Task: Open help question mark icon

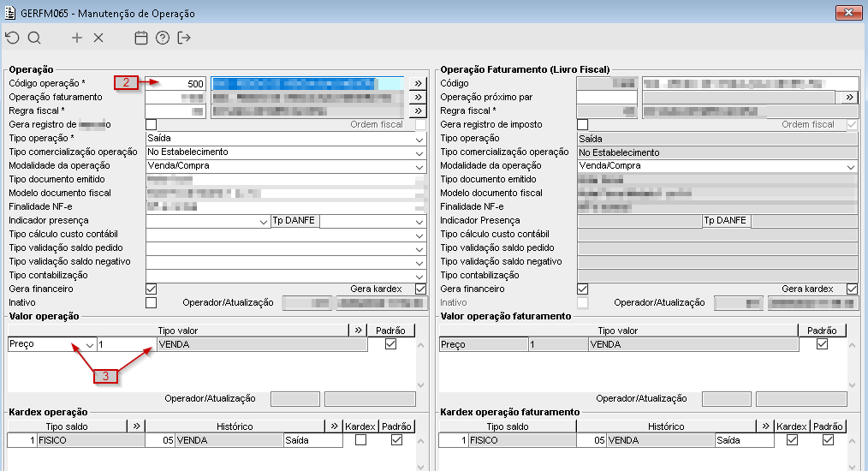Action: click(x=163, y=38)
